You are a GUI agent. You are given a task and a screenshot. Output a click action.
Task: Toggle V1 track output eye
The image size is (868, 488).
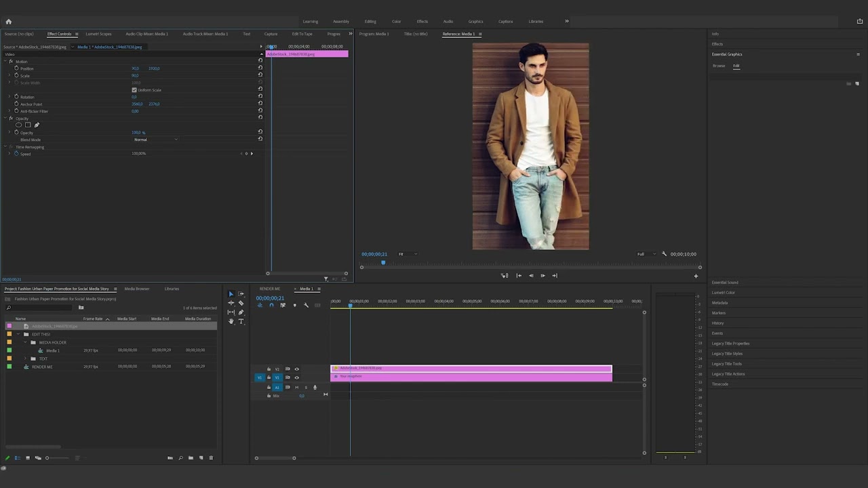point(296,378)
